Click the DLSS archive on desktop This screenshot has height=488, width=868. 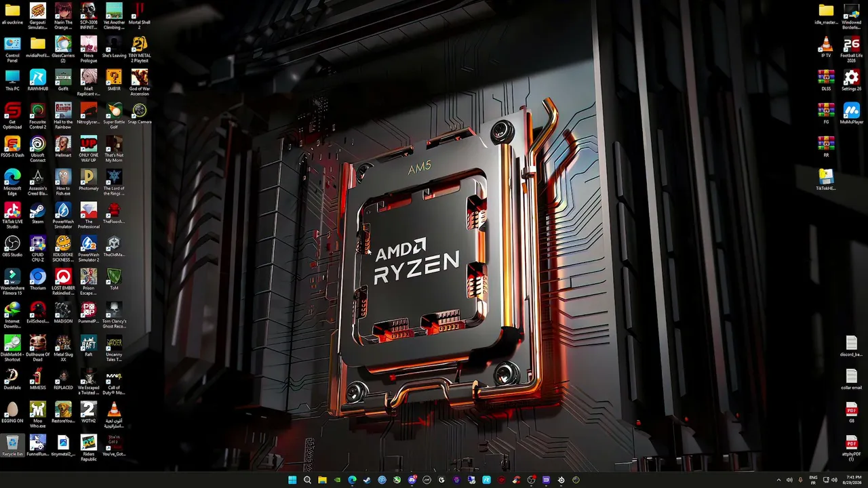click(x=826, y=80)
